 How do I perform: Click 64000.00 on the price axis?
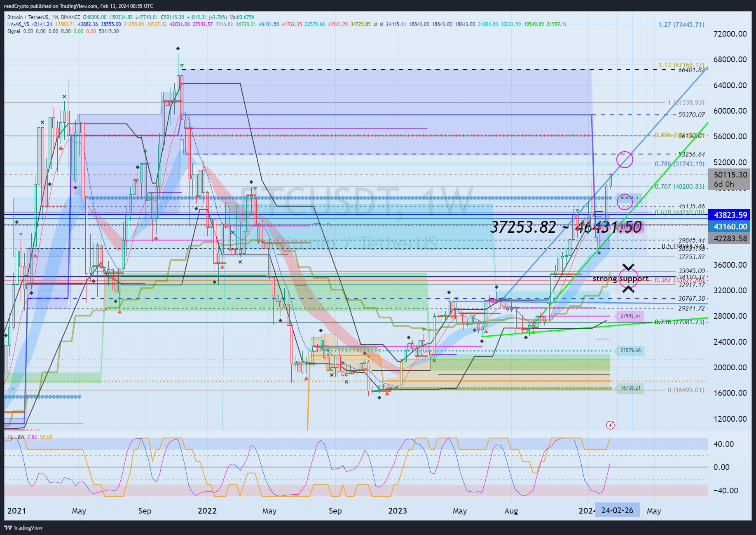click(730, 85)
